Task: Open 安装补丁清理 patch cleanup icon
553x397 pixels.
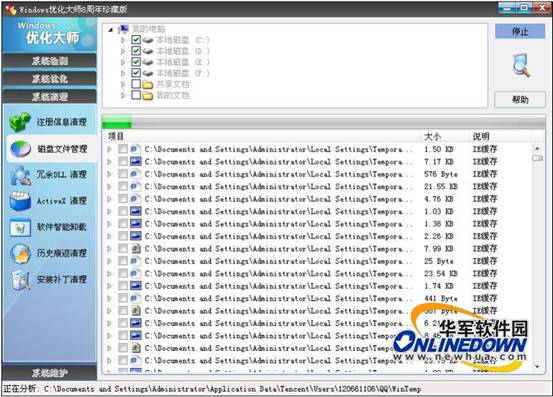Action: pyautogui.click(x=20, y=280)
